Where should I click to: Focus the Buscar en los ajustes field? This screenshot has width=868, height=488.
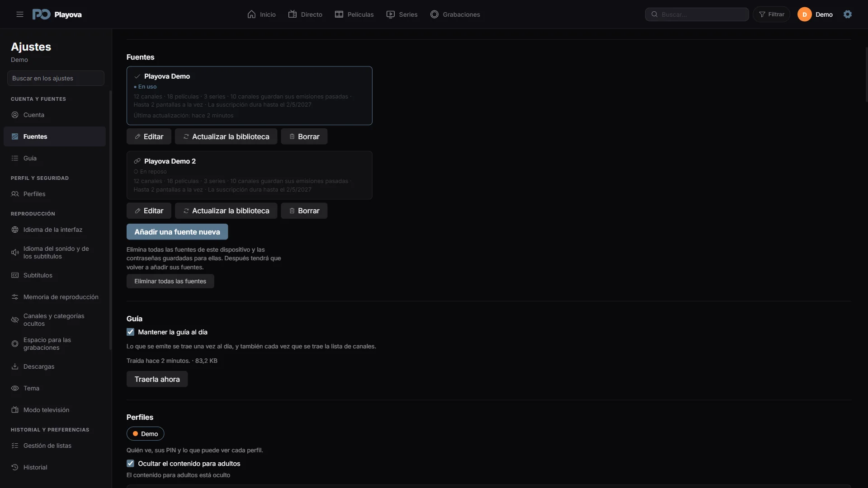point(56,78)
